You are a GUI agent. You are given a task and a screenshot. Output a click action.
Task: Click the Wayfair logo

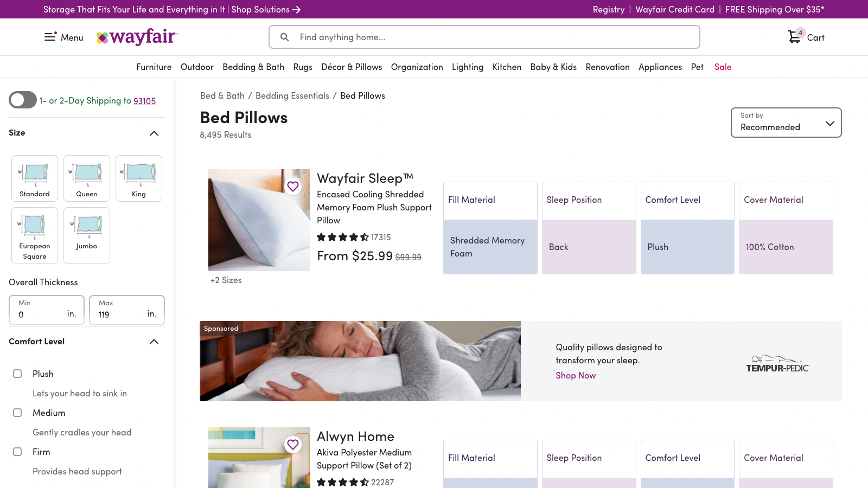tap(137, 37)
